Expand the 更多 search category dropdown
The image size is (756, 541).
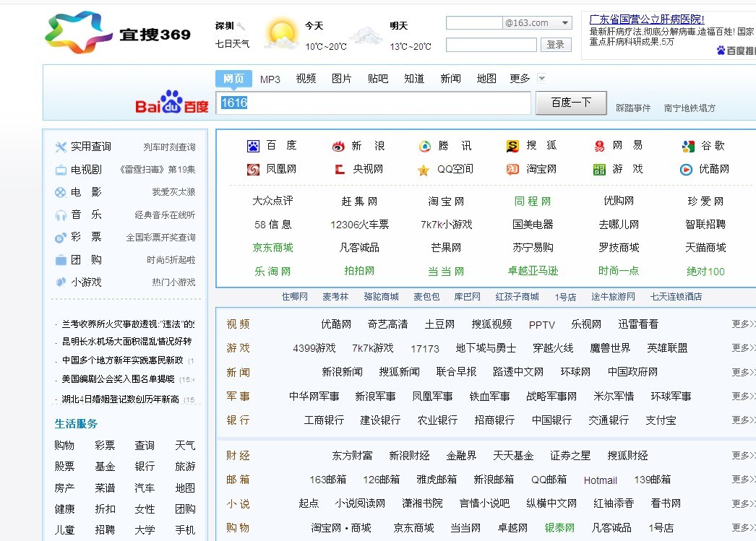tap(541, 79)
